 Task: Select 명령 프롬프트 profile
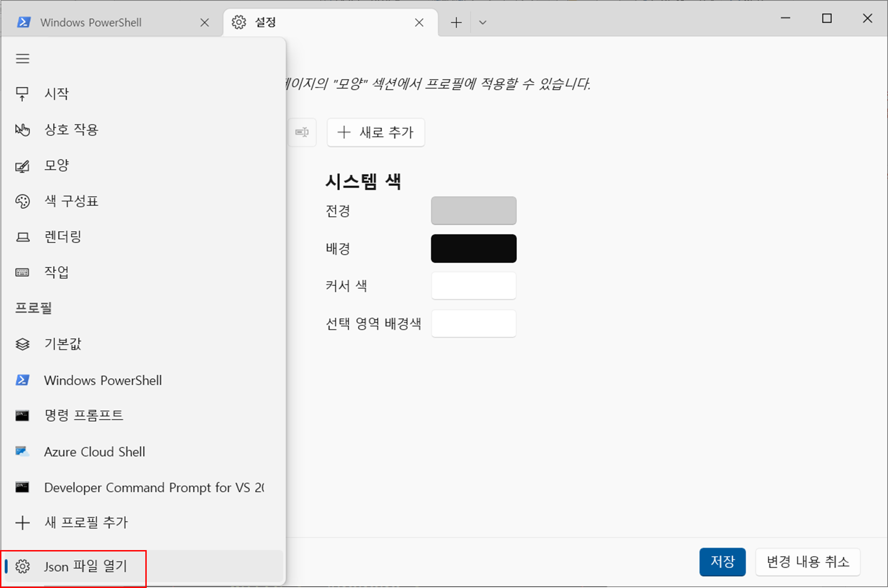pos(84,415)
